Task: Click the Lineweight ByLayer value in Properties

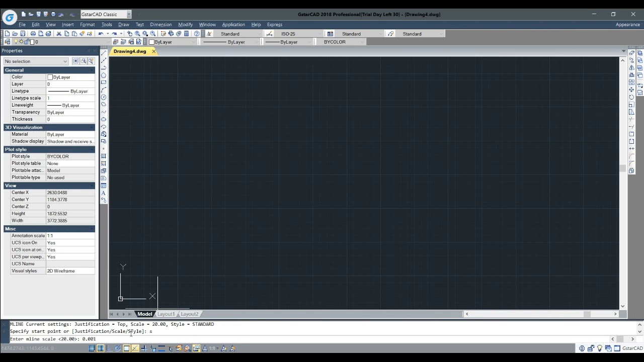Action: (70, 105)
